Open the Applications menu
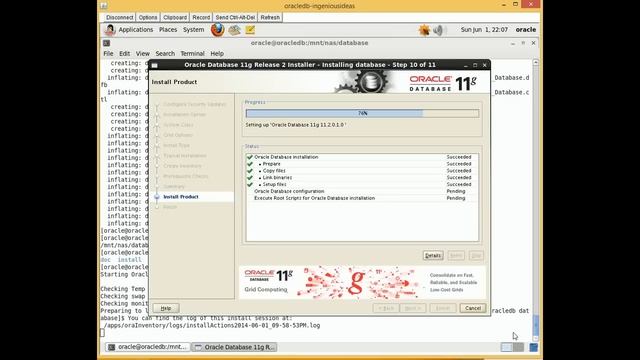Screen dimensions: 640x360 [136, 30]
